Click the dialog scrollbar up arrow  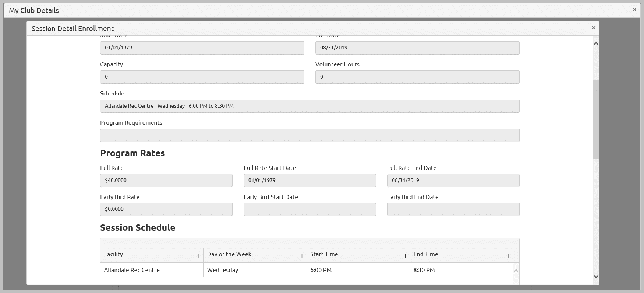(596, 44)
